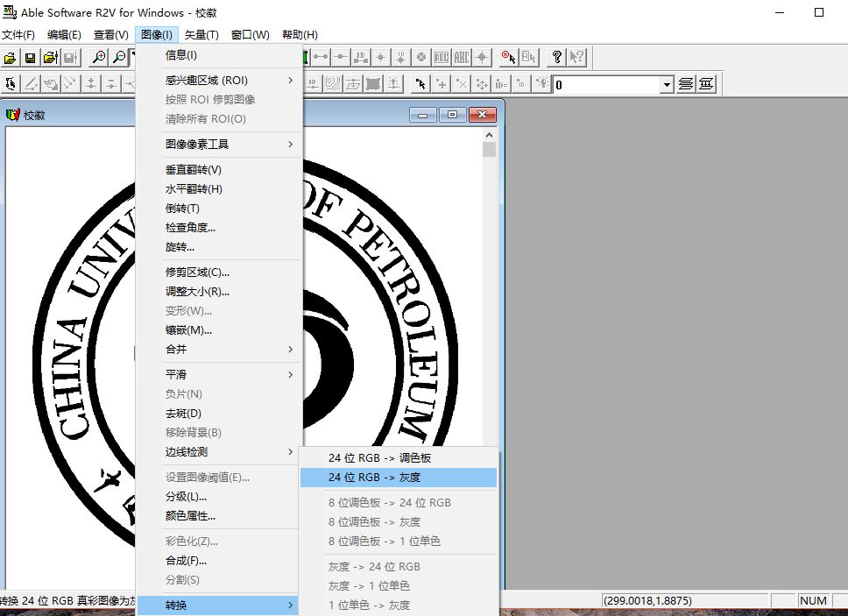This screenshot has width=848, height=616.
Task: Select 倒转(T) menu item
Action: point(219,209)
